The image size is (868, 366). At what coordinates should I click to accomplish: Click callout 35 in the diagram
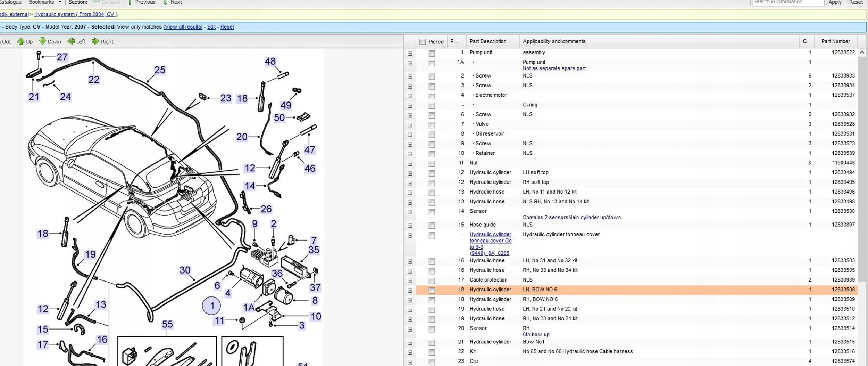[x=314, y=250]
